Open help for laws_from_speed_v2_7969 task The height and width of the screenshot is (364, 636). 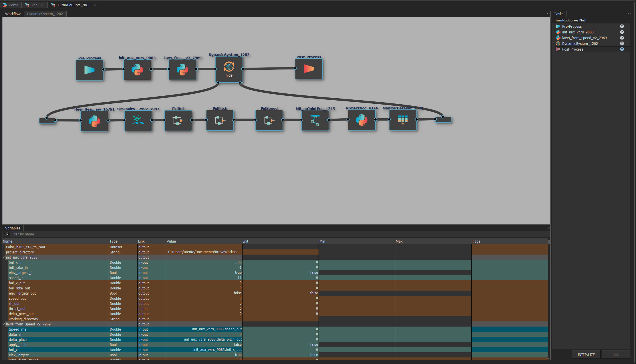pos(622,38)
